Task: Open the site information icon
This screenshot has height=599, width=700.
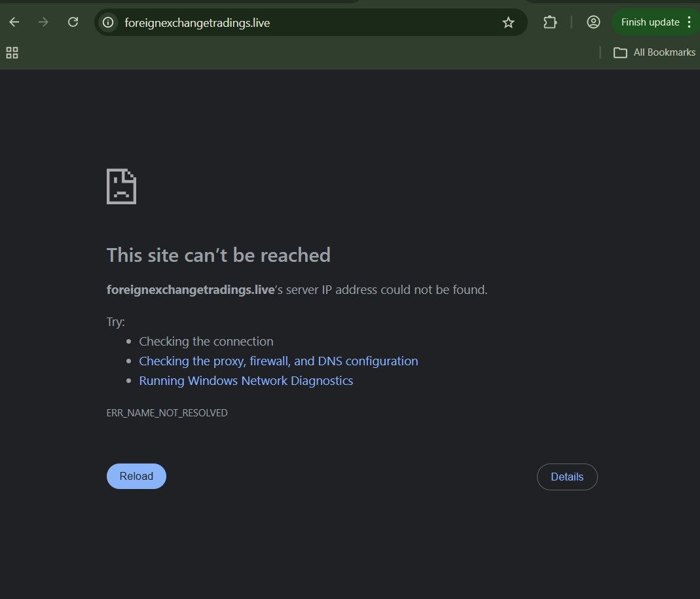Action: [108, 22]
